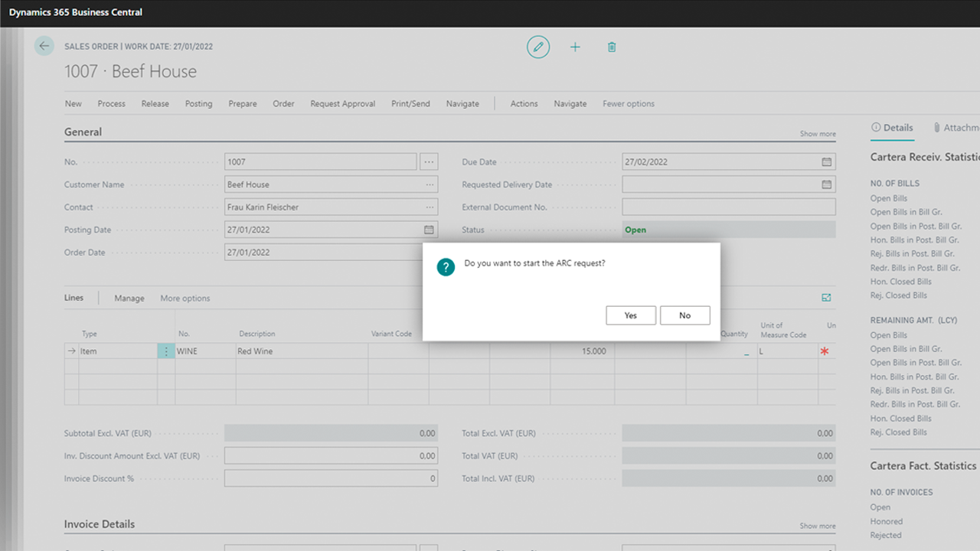The image size is (980, 551).
Task: Click the General section heading
Action: click(x=83, y=132)
